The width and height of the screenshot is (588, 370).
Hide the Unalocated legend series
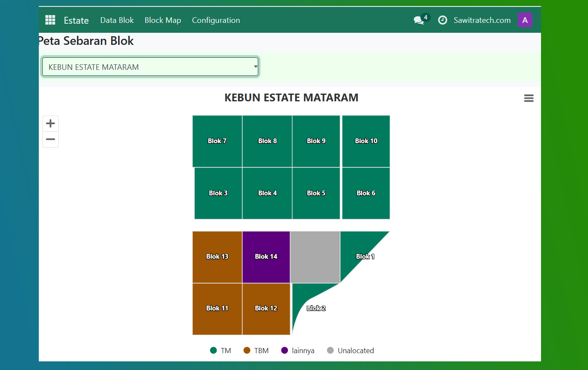coord(350,351)
